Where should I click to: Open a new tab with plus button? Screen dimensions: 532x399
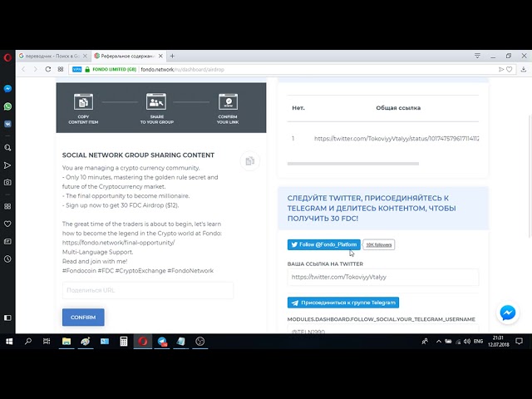[172, 56]
